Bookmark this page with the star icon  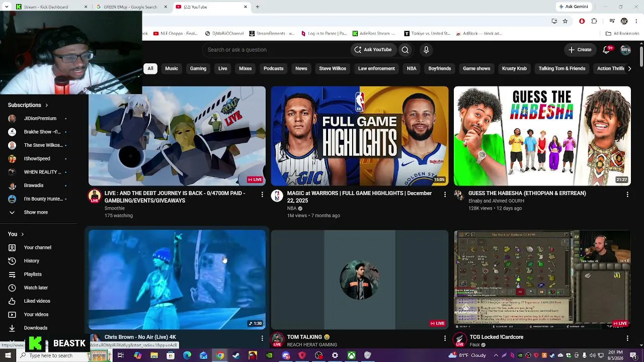[x=565, y=21]
